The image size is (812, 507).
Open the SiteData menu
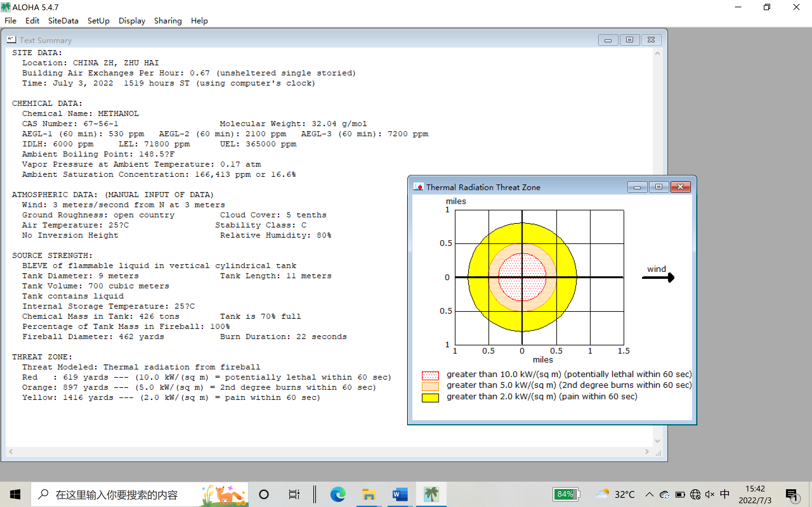pyautogui.click(x=63, y=21)
